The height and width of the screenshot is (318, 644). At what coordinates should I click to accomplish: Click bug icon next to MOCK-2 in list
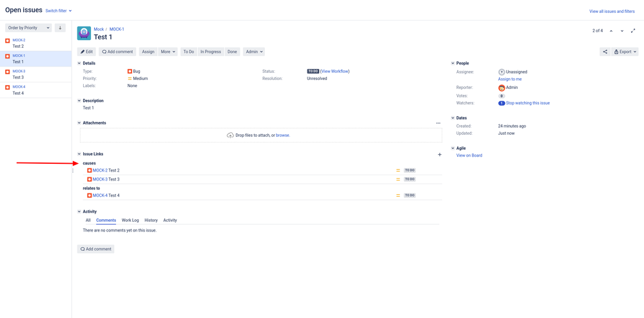tap(7, 41)
